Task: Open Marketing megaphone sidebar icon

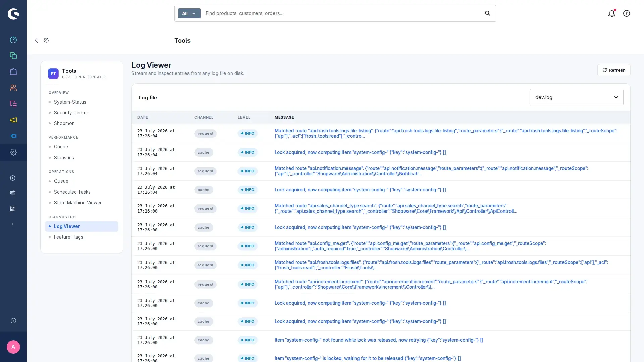Action: 13,120
